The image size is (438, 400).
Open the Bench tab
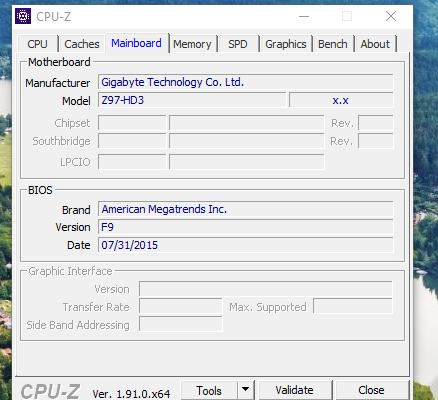coord(333,44)
